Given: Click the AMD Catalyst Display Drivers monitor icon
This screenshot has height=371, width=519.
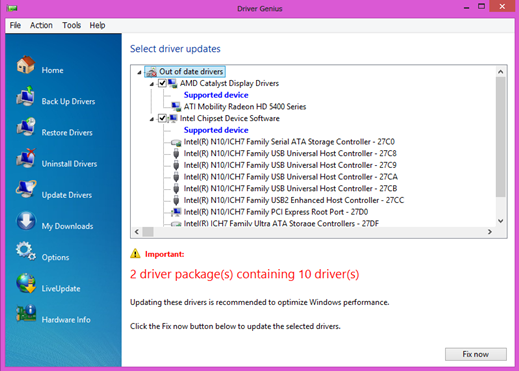Looking at the screenshot, I should pyautogui.click(x=173, y=83).
